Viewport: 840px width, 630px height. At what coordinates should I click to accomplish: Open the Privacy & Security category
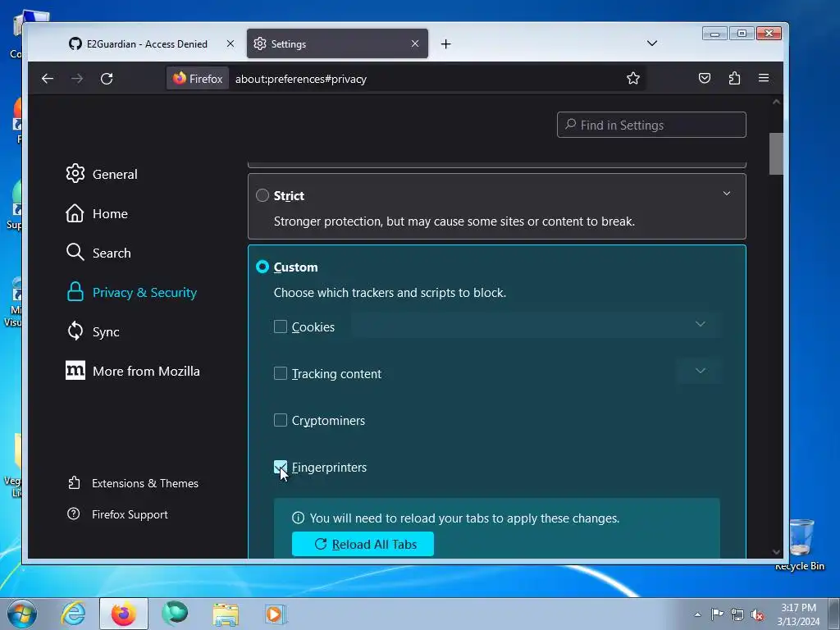click(132, 293)
